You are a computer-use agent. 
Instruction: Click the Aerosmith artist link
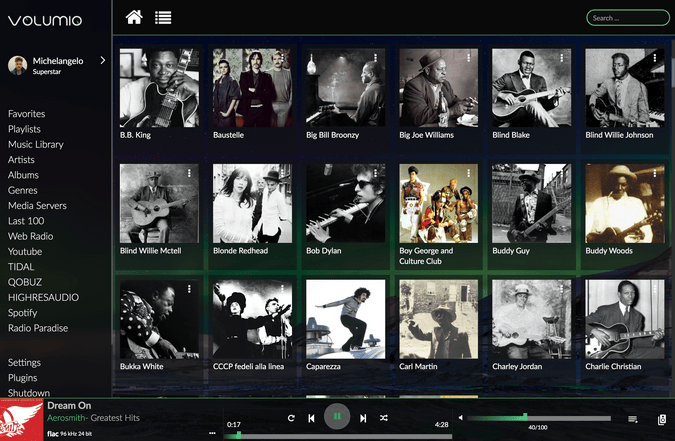66,417
